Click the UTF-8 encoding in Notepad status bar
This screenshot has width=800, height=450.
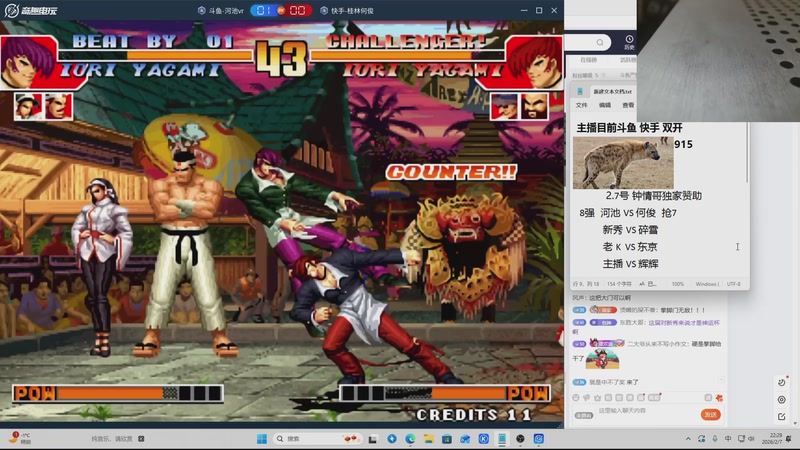point(734,284)
